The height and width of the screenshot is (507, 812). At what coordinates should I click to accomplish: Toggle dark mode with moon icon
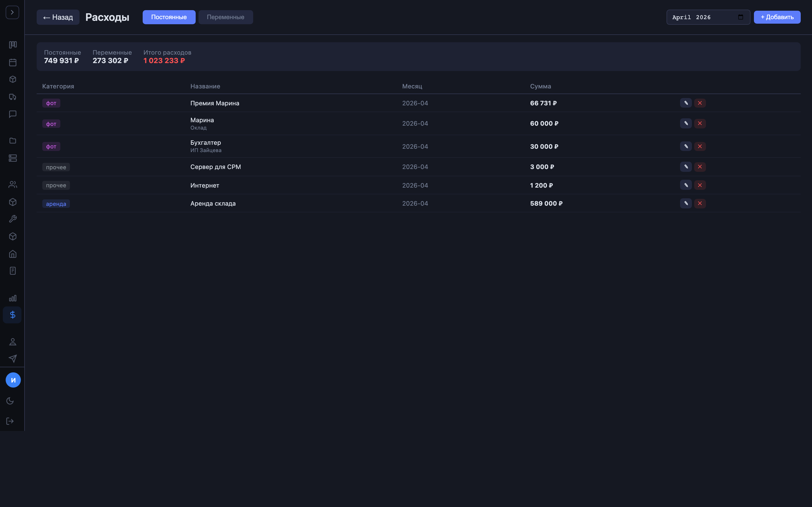click(x=10, y=401)
